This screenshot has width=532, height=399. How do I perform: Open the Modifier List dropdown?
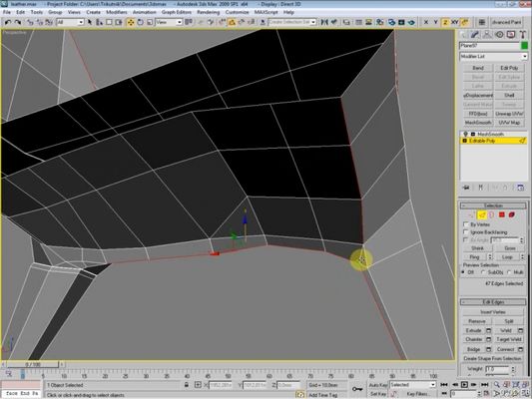493,56
